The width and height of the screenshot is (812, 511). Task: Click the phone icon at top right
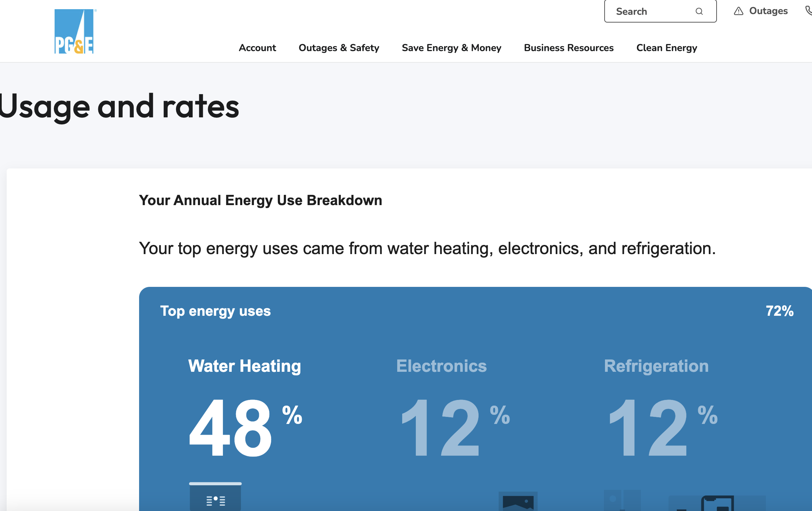click(x=808, y=11)
